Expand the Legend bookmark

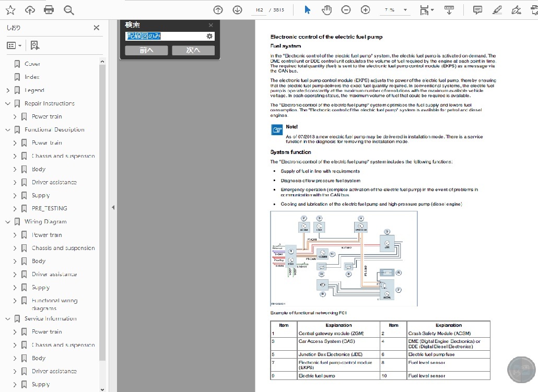click(x=8, y=90)
